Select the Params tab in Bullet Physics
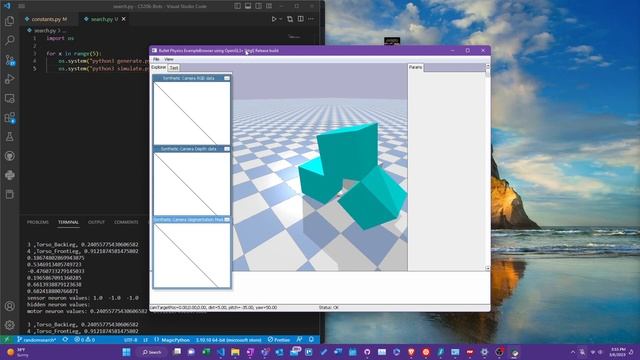This screenshot has width=640, height=360. tap(416, 67)
